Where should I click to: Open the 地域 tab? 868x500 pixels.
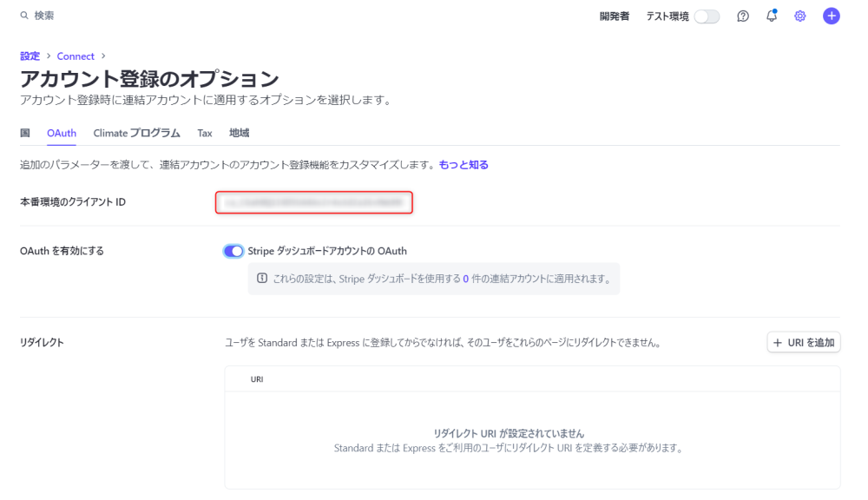point(239,133)
